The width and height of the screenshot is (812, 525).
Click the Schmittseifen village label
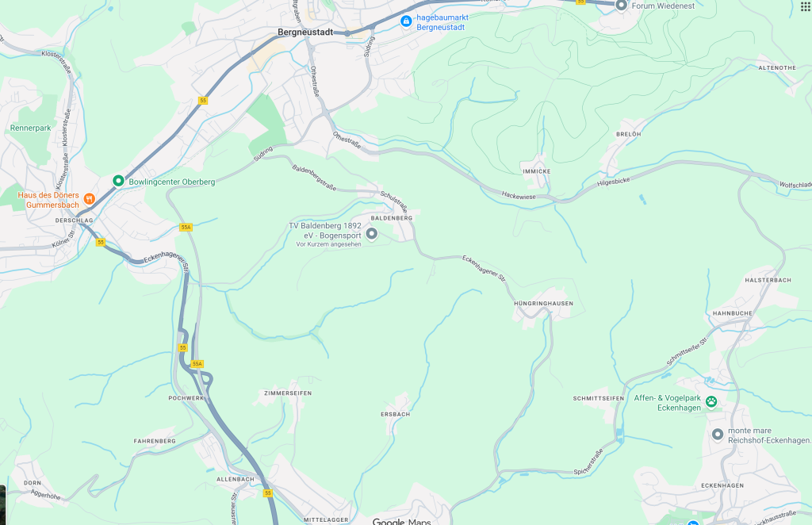pos(598,398)
